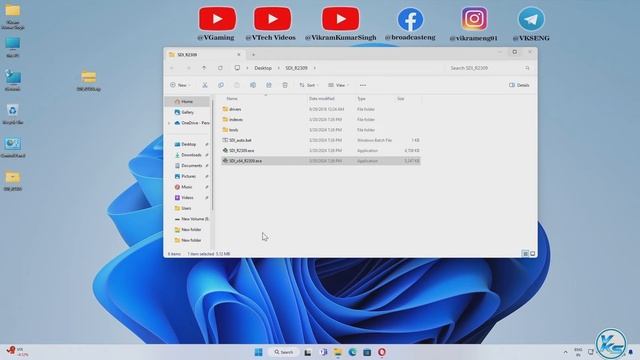The height and width of the screenshot is (360, 640).
Task: Open the View options dropdown
Action: 338,85
